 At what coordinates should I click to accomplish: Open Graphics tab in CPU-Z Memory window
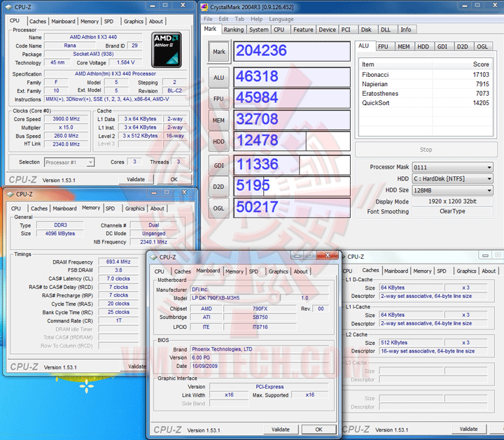click(135, 208)
